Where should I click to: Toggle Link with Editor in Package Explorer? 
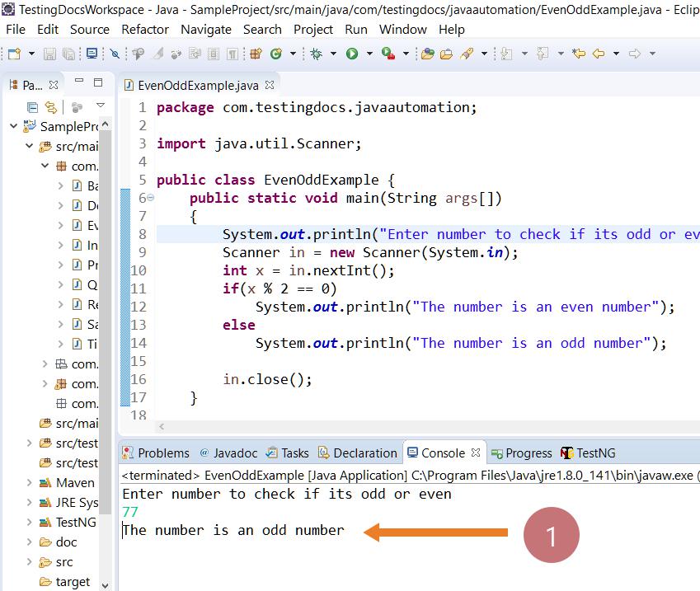point(51,107)
